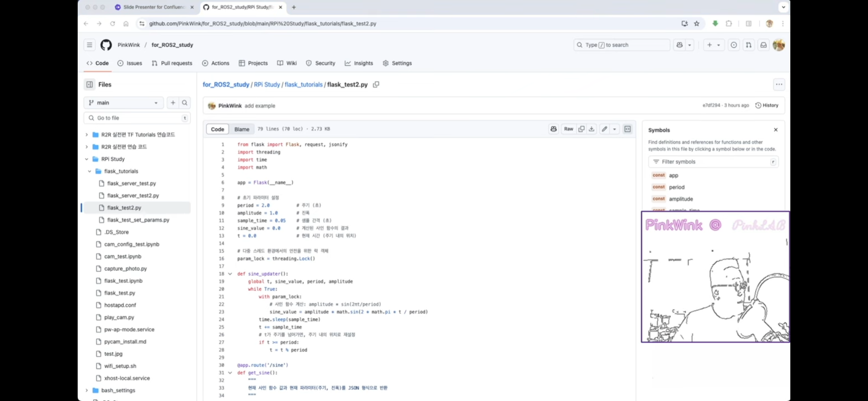Open the Pull requests repository tab
Screen dimensions: 868x401
(172, 63)
